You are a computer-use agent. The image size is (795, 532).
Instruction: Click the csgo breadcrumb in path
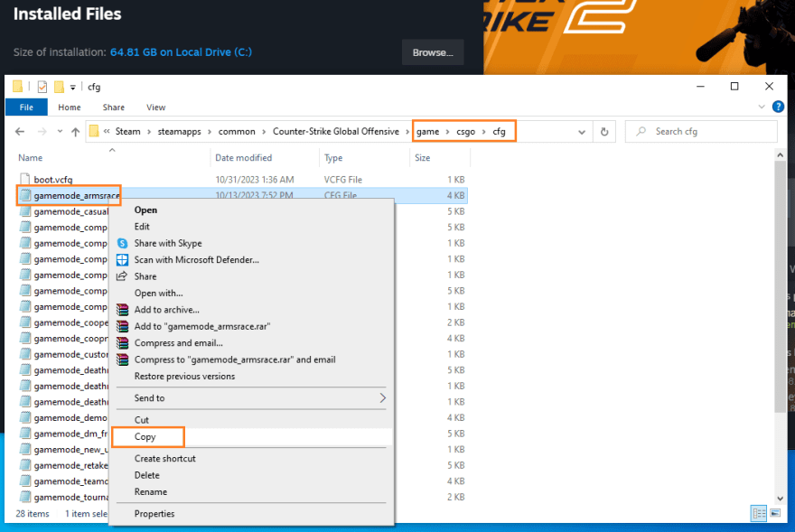(465, 132)
